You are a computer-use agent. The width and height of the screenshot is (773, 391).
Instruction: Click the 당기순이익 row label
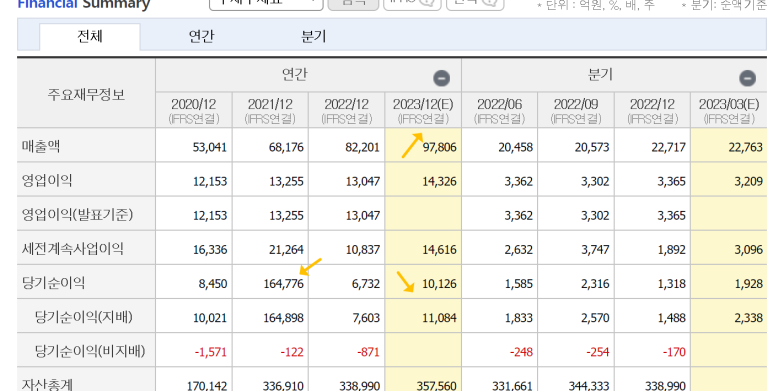(53, 283)
